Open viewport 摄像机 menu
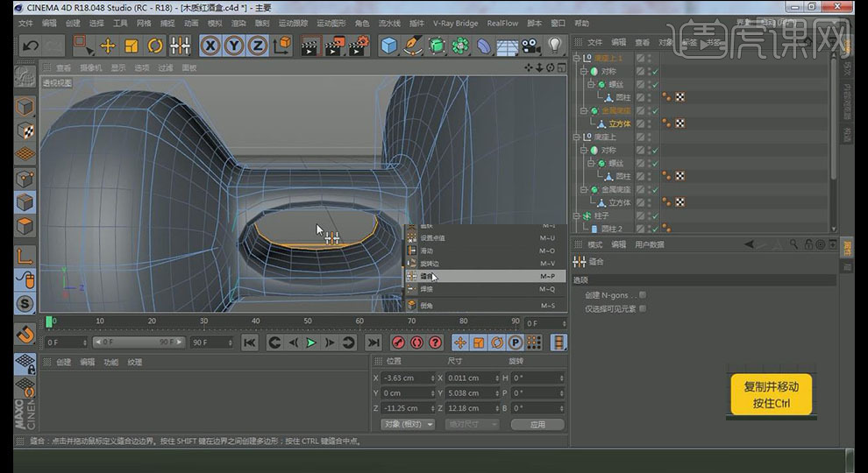 click(x=91, y=68)
